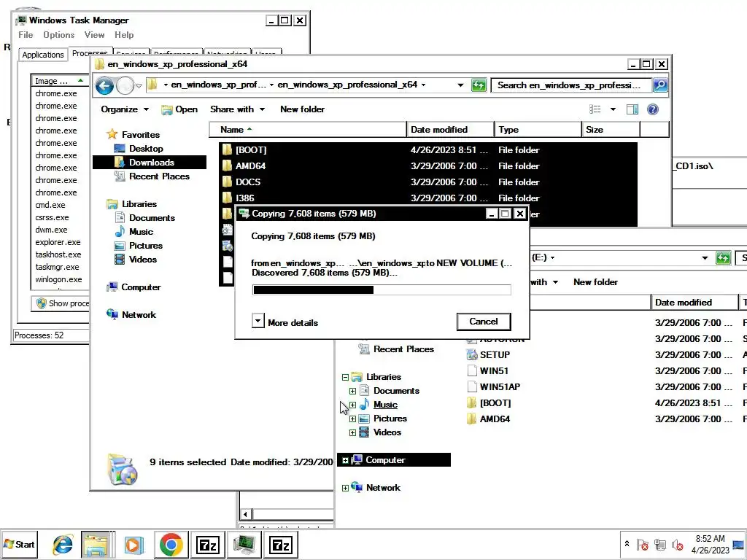Click New folder in the front Explorer window
Image resolution: width=747 pixels, height=560 pixels.
302,109
